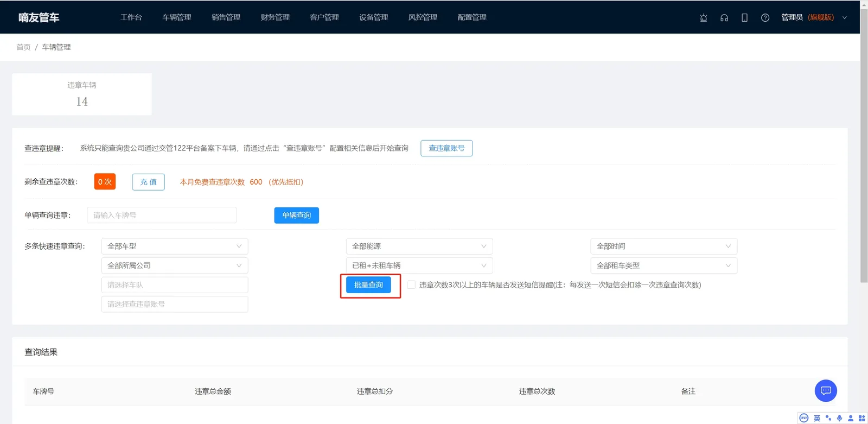This screenshot has height=424, width=868.
Task: Click the iFLY input method logo
Action: point(804,418)
